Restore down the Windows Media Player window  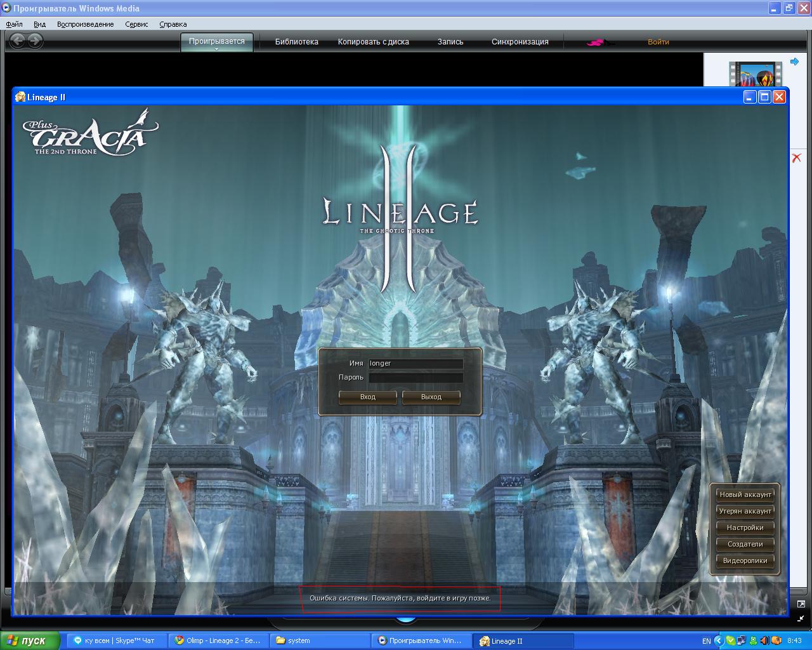click(x=789, y=8)
